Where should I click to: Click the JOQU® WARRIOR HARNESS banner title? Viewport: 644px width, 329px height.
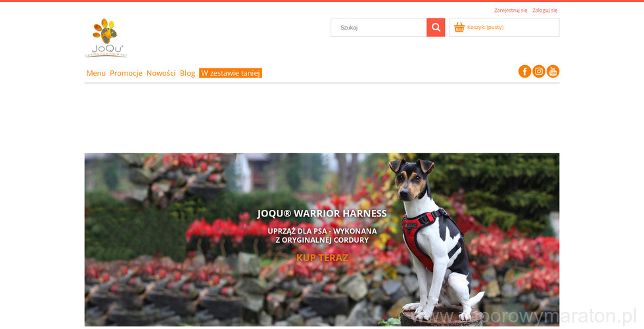coord(322,213)
